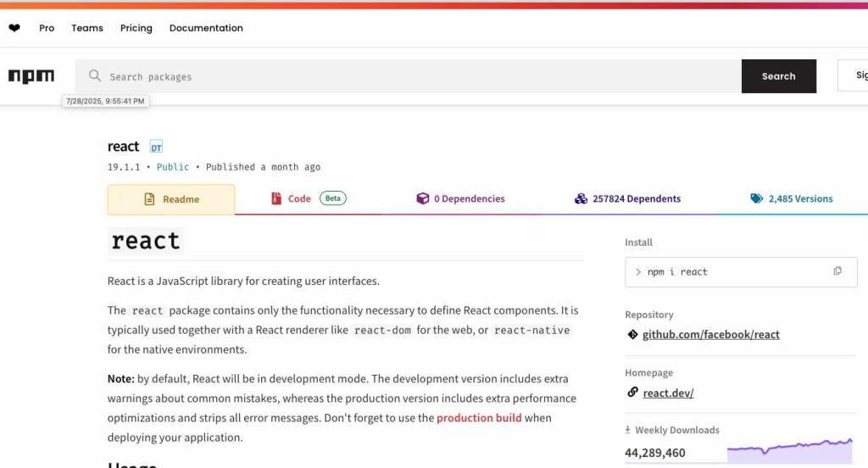Screen dimensions: 868x468
Task: Click the timestamp tooltip 7/28/2025, 9:55:41 PM
Action: click(x=105, y=101)
